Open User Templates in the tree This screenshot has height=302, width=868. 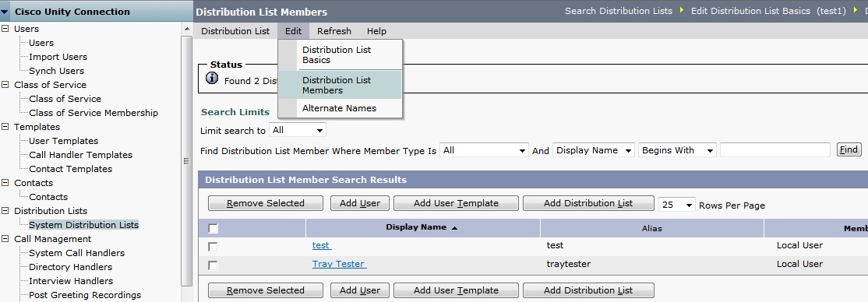click(64, 140)
